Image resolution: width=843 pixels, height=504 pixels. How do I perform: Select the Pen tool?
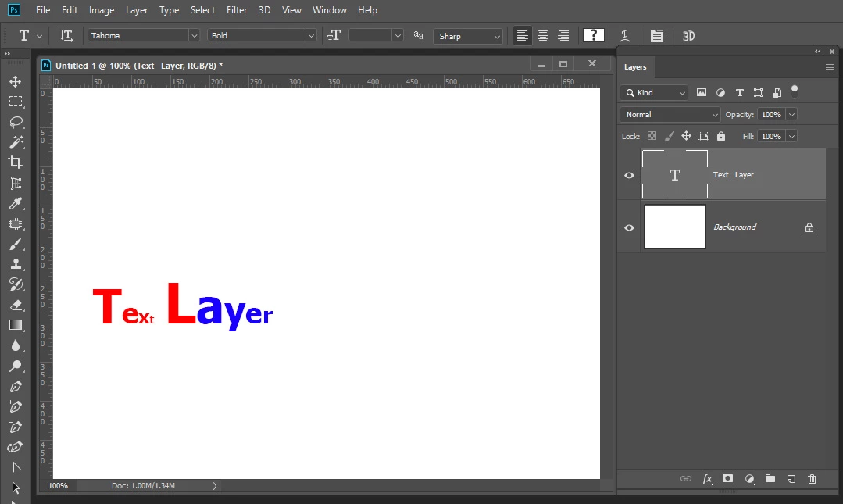[x=15, y=386]
